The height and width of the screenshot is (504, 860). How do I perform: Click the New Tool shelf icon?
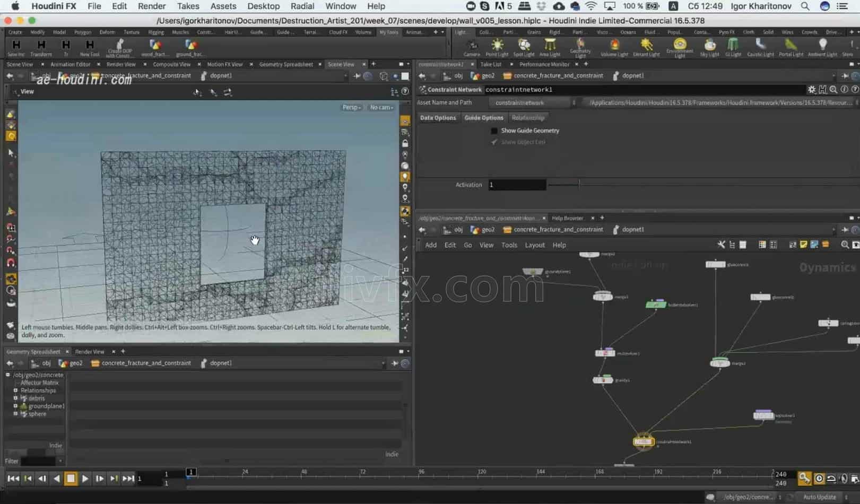tap(90, 47)
